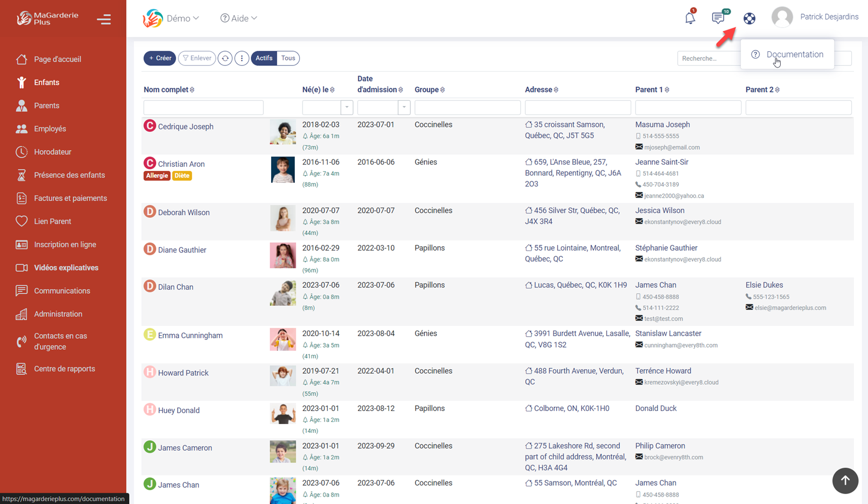The height and width of the screenshot is (504, 868).
Task: Collapse the sidebar with hamburger icon
Action: [104, 19]
